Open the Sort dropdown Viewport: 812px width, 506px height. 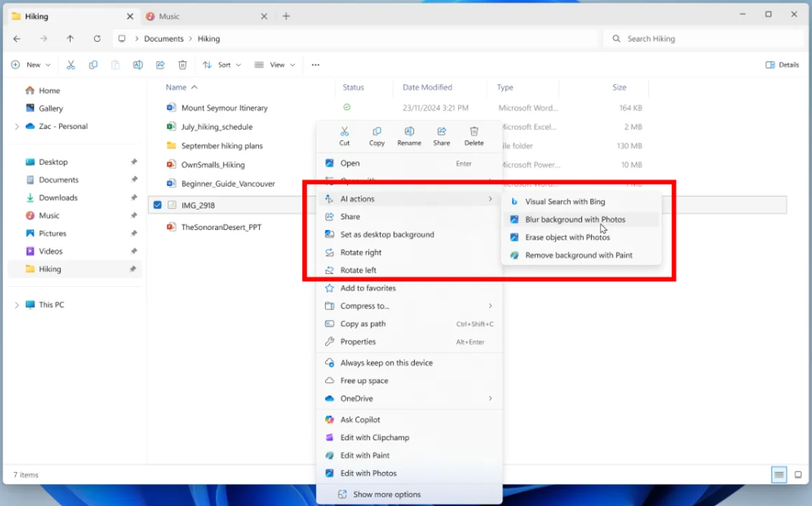tap(222, 65)
